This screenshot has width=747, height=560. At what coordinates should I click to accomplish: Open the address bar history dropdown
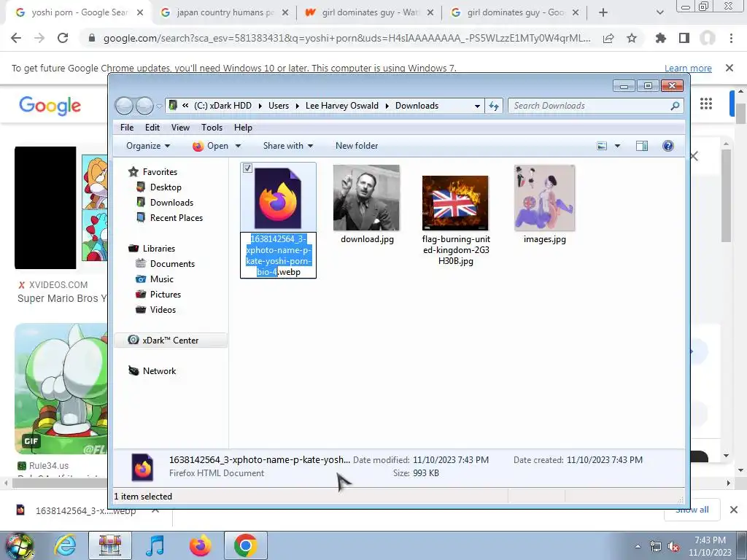[x=477, y=106]
